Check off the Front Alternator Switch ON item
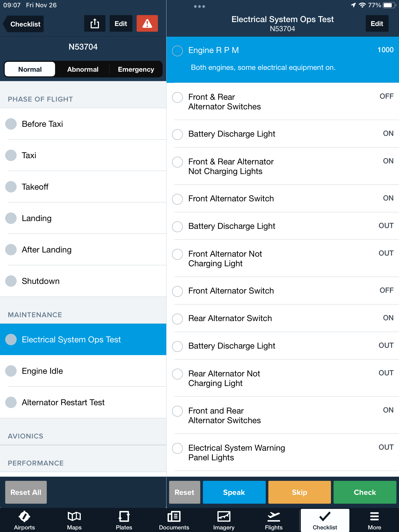This screenshot has height=532, width=399. pos(177,199)
